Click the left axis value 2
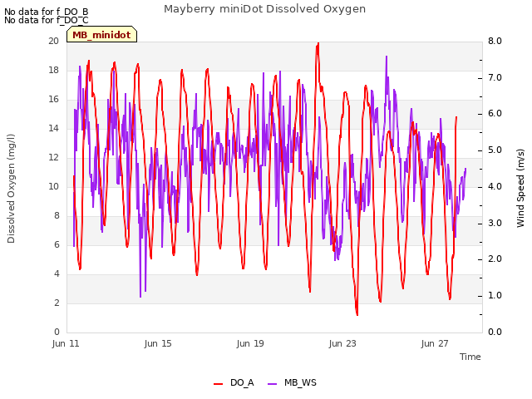532x399 pixels. (x=57, y=303)
